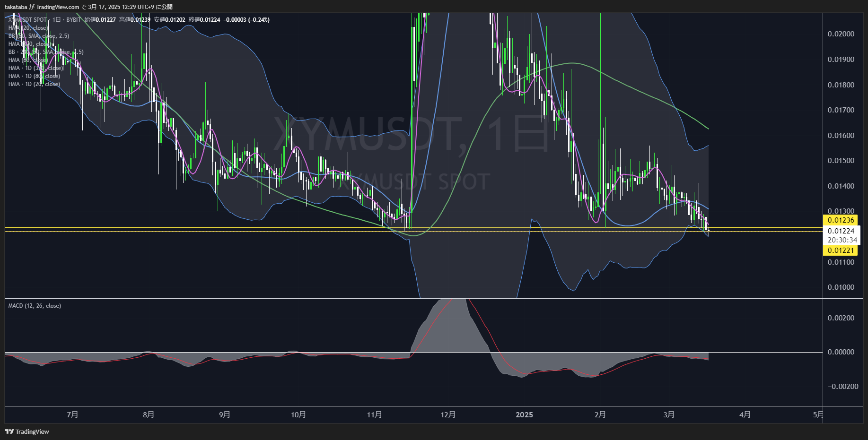The height and width of the screenshot is (440, 868).
Task: Click the white 0.01224 last price tag
Action: click(841, 231)
